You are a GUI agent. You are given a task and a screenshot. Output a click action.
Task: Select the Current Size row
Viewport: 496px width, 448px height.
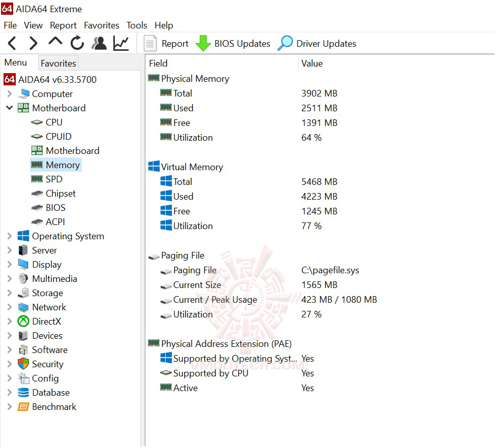(x=320, y=285)
